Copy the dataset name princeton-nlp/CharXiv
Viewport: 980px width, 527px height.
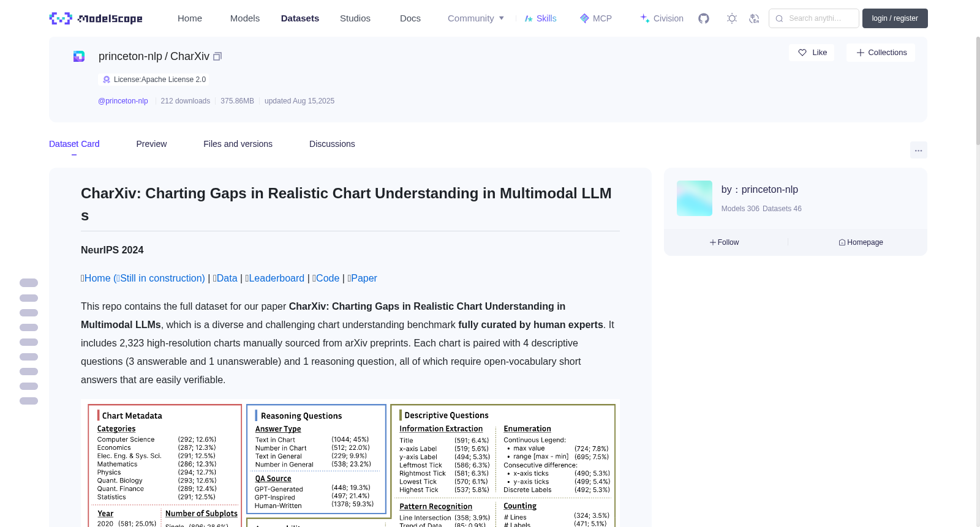(217, 56)
